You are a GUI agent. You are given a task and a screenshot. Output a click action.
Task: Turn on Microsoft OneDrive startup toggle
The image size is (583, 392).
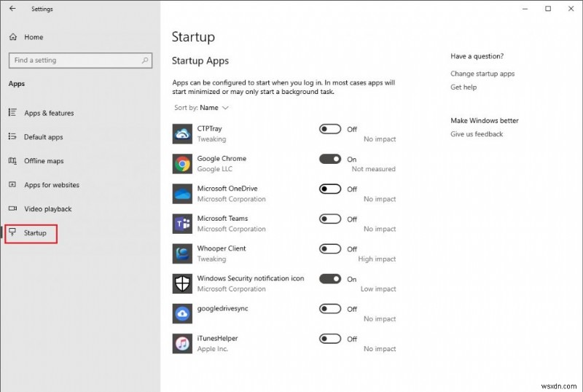pyautogui.click(x=330, y=189)
